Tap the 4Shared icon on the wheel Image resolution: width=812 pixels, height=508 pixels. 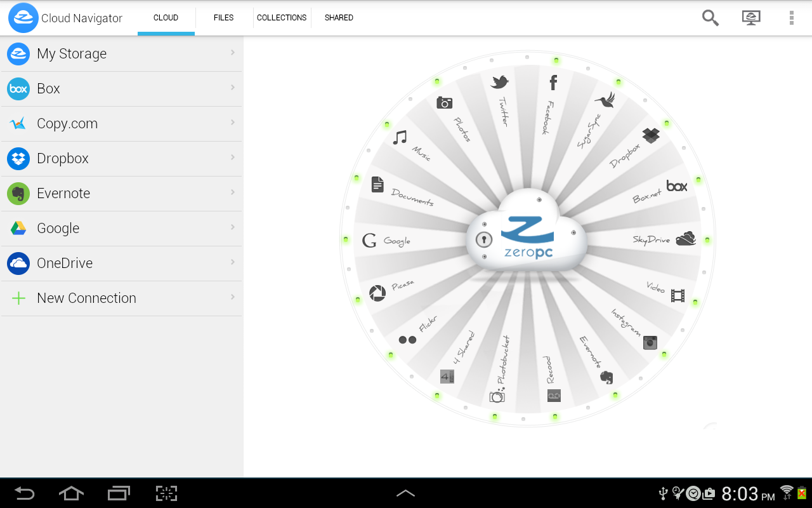tap(447, 377)
